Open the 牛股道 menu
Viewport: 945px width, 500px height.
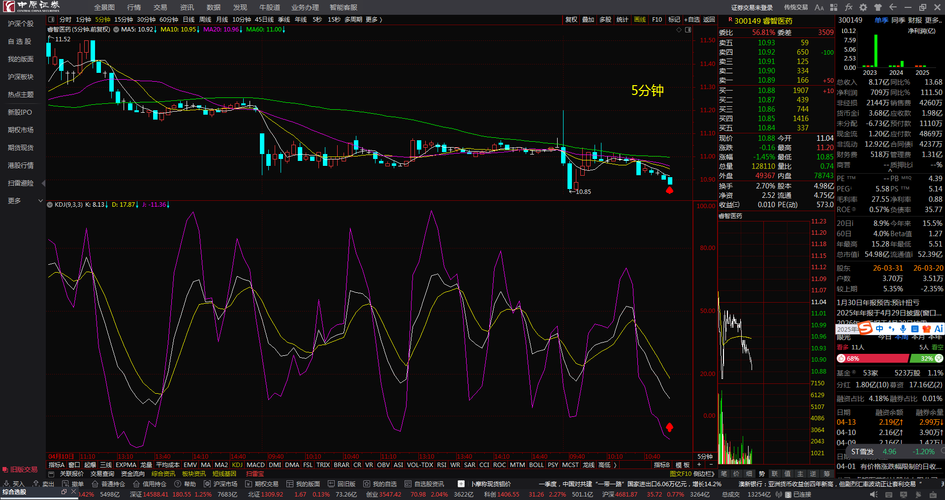pos(269,7)
